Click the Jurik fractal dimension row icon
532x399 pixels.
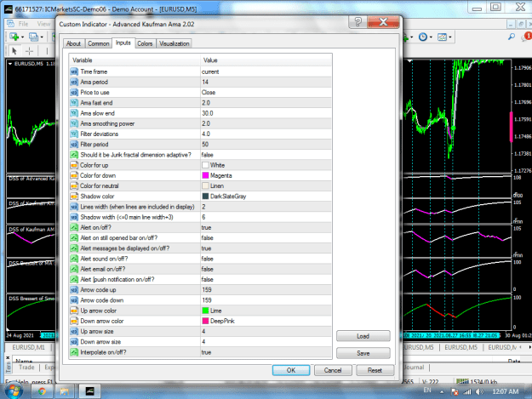(x=74, y=155)
